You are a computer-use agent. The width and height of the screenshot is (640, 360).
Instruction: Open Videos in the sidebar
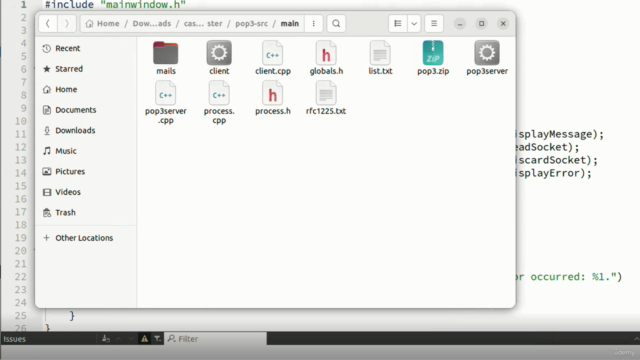coord(86,192)
